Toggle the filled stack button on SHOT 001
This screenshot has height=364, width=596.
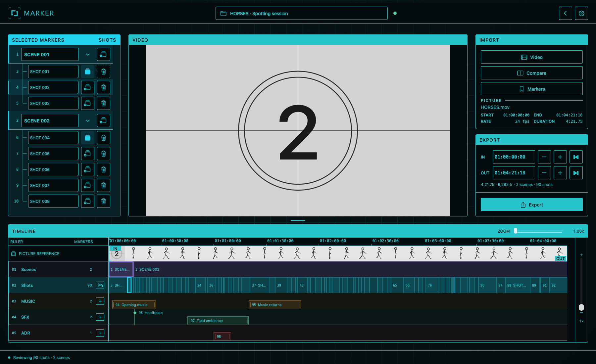click(x=88, y=71)
